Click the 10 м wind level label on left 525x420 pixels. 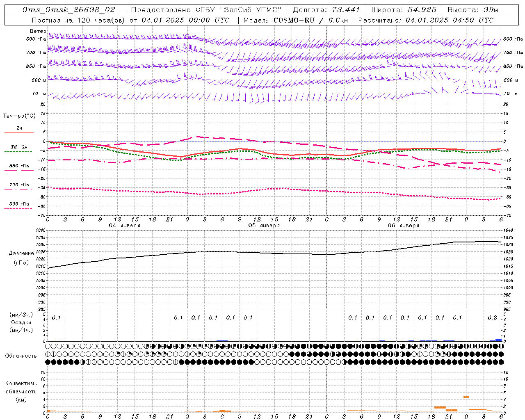(39, 94)
